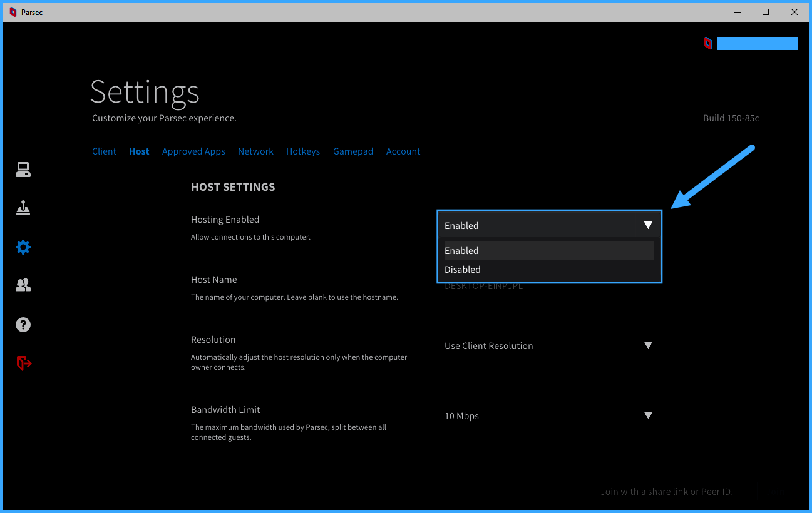The width and height of the screenshot is (812, 513).
Task: Click the Bandwidth Limit label
Action: pos(225,410)
